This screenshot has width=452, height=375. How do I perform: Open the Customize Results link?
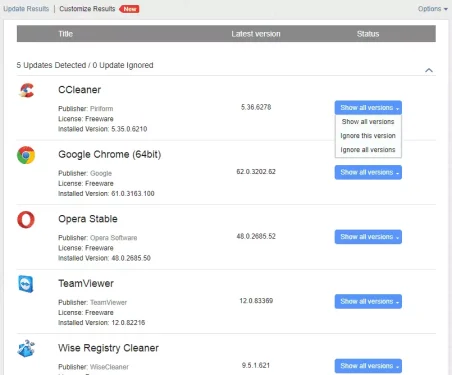tap(87, 9)
